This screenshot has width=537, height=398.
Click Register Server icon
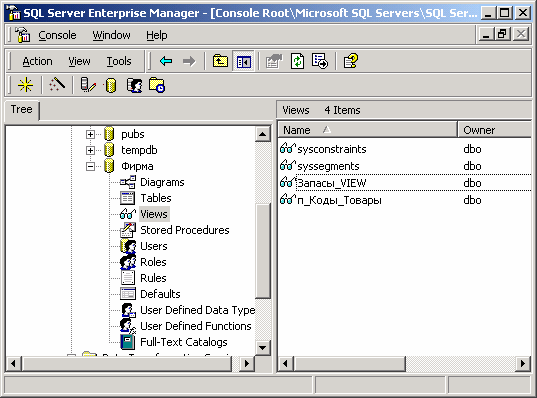tap(88, 85)
